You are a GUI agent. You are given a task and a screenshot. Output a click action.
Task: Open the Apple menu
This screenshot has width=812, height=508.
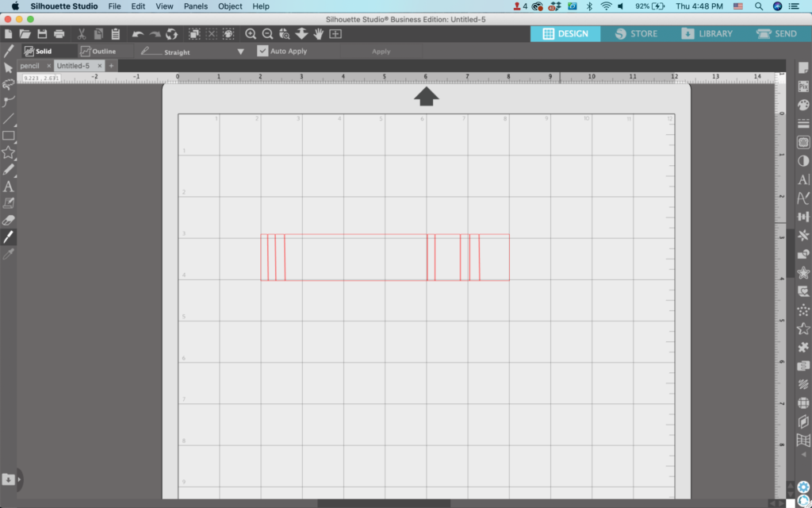(x=15, y=6)
